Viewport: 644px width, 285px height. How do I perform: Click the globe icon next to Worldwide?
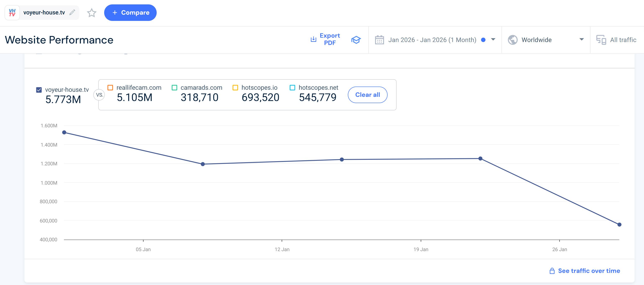(x=512, y=40)
